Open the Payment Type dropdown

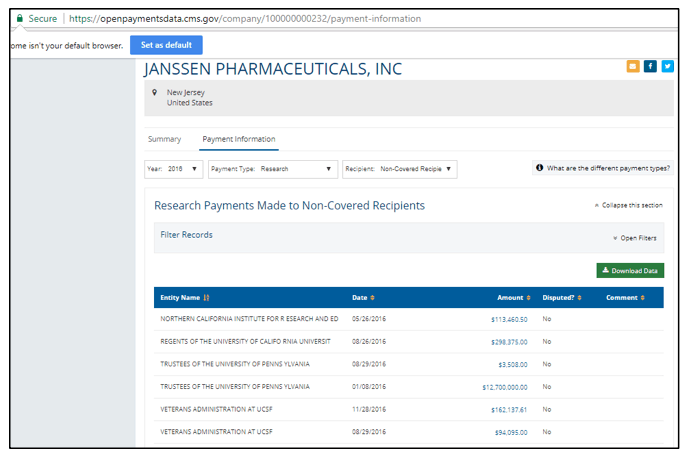coord(272,169)
